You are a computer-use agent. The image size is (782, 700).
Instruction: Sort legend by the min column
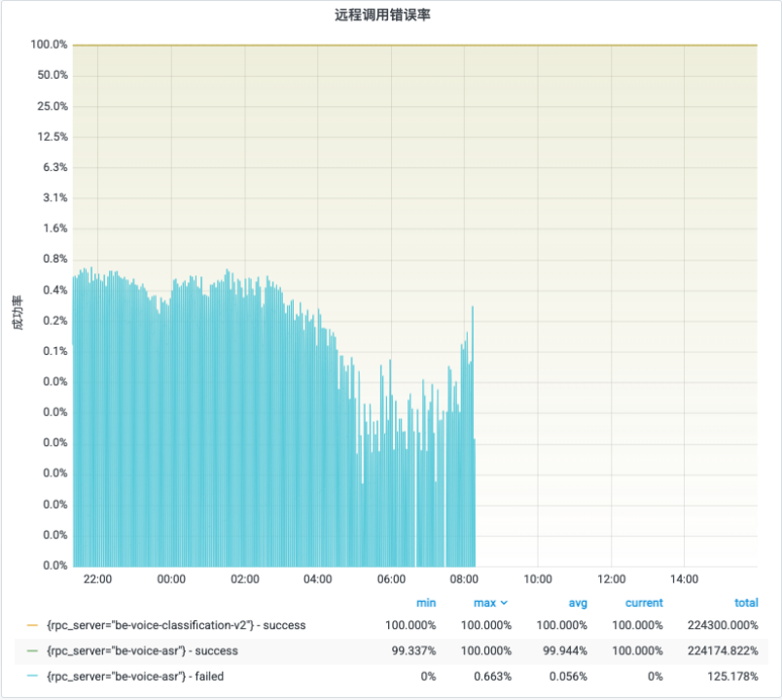click(426, 603)
